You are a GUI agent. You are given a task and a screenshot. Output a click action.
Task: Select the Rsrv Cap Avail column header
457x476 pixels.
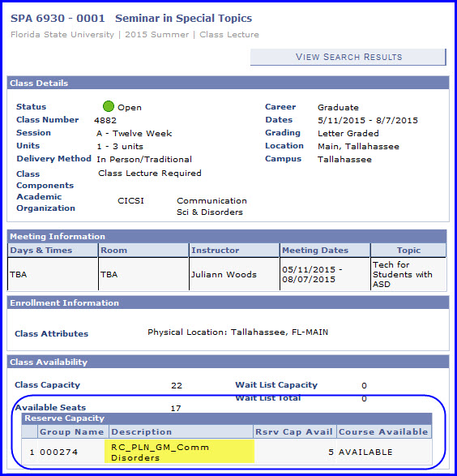(x=295, y=431)
